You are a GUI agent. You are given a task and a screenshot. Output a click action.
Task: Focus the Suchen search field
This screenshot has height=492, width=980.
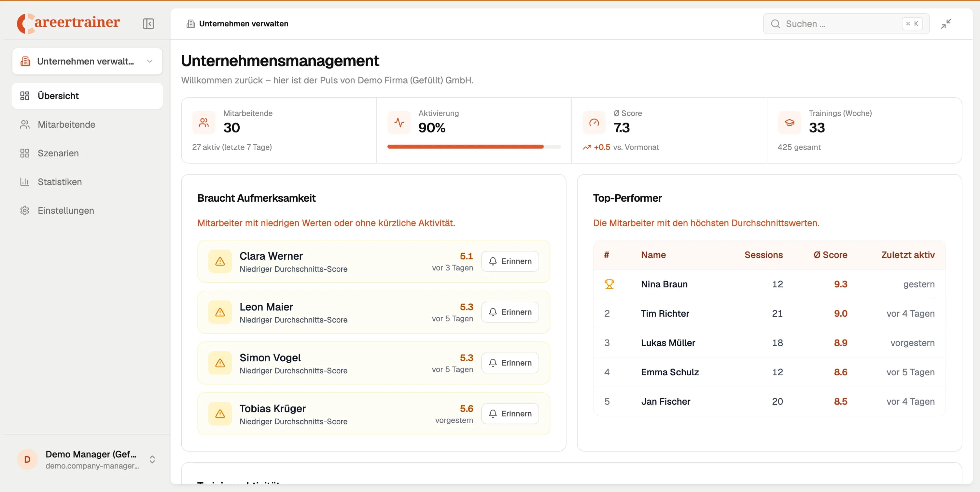pyautogui.click(x=846, y=23)
